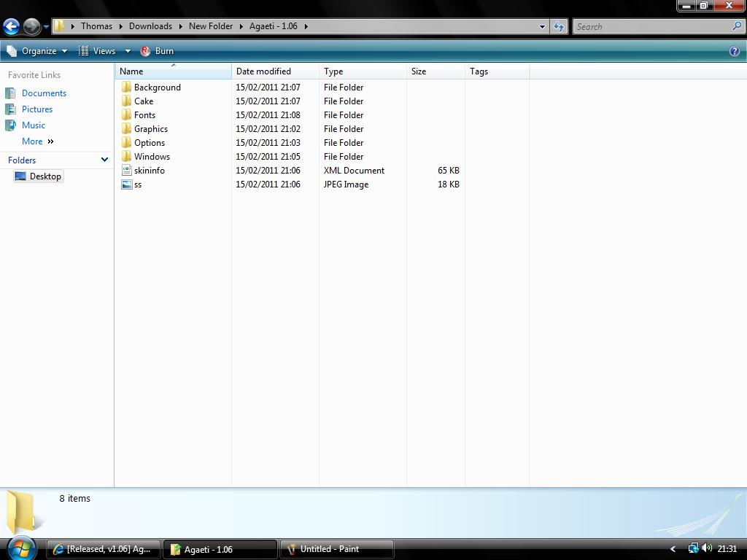The height and width of the screenshot is (560, 747).
Task: Open Pictures in Favorite Links
Action: click(x=37, y=109)
